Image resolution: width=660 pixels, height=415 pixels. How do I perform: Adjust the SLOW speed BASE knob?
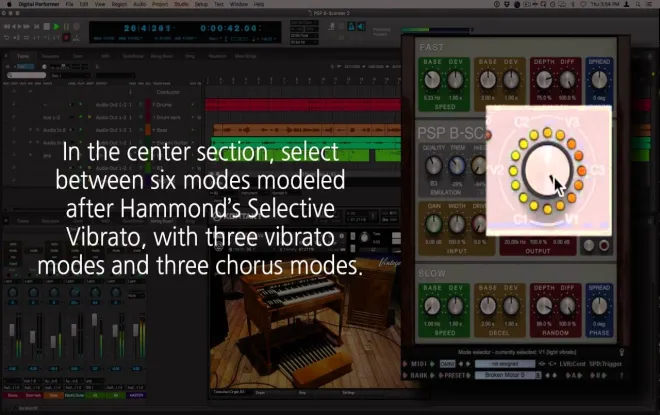pos(432,306)
